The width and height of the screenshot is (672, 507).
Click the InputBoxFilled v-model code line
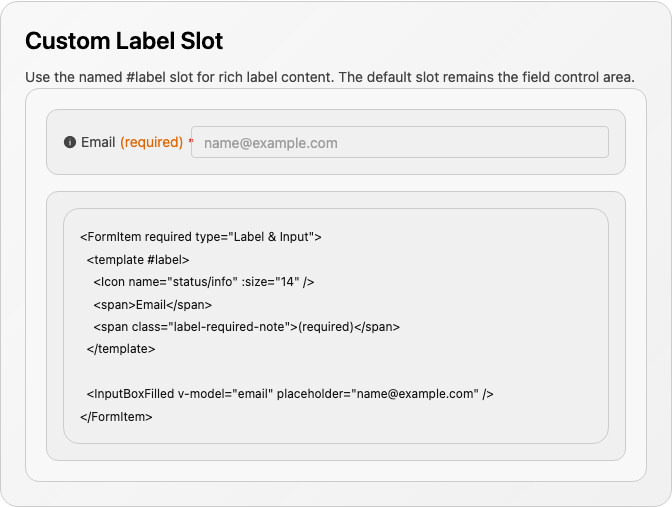point(290,394)
